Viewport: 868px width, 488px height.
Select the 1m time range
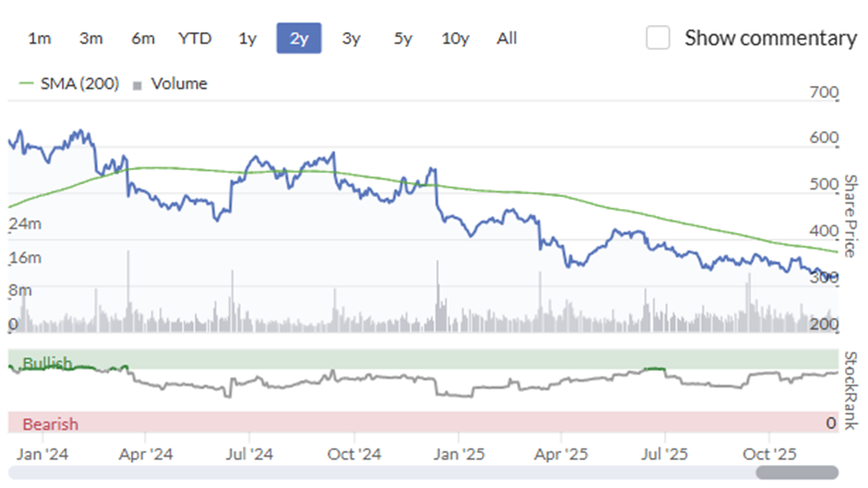tap(40, 38)
